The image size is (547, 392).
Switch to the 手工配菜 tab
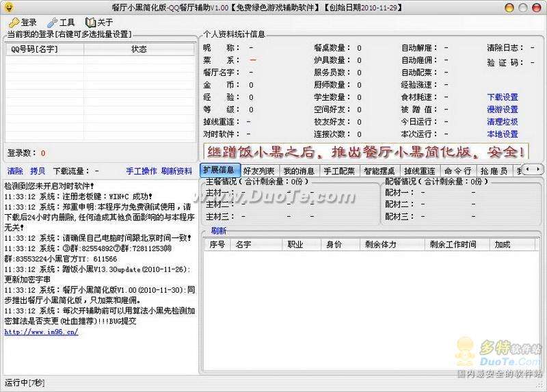click(x=339, y=171)
